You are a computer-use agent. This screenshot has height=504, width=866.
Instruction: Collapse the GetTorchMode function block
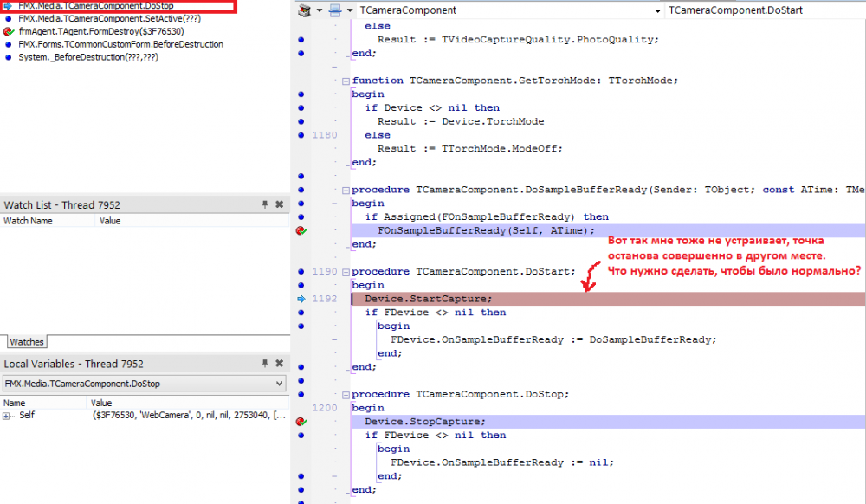coord(346,81)
